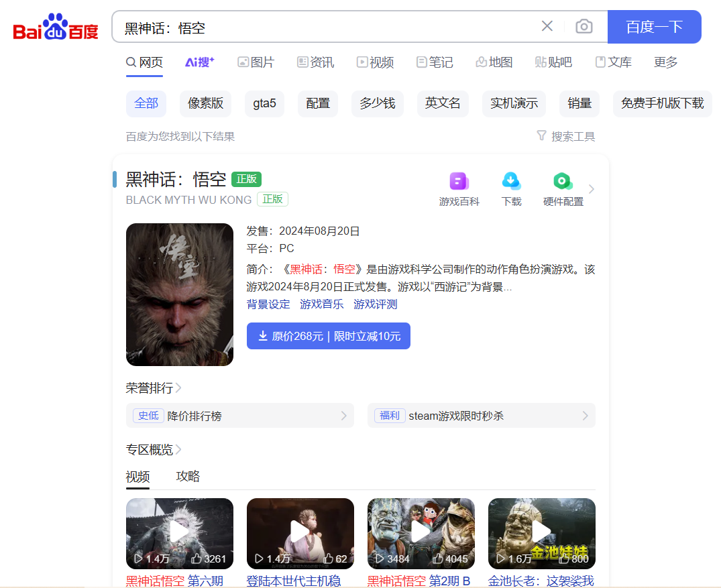This screenshot has height=588, width=721.
Task: Select the 销量 suggestion chip
Action: point(579,103)
